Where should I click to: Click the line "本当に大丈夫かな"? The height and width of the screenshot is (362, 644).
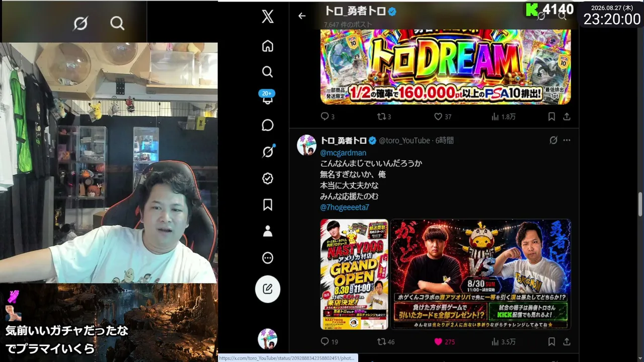[349, 185]
